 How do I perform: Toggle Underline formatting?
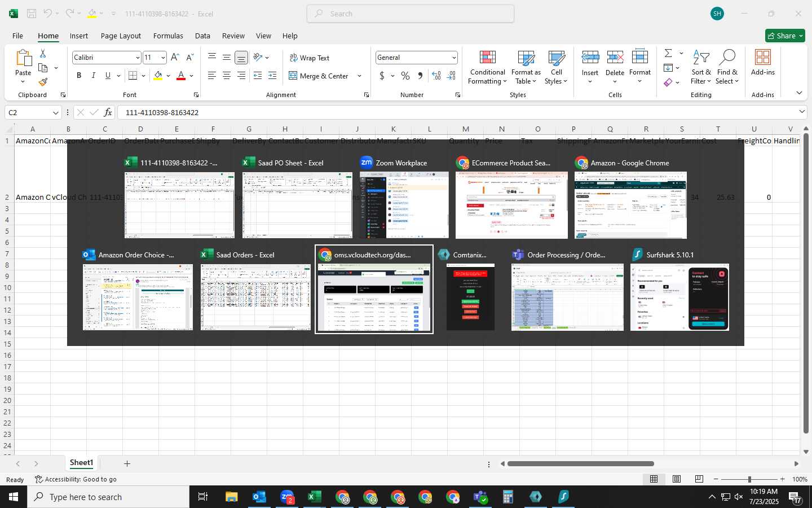tap(108, 76)
